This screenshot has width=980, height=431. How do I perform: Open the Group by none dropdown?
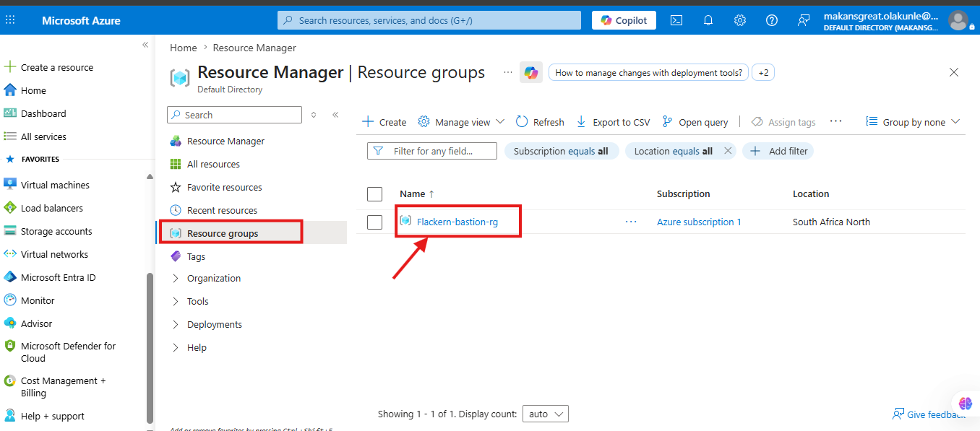coord(913,122)
